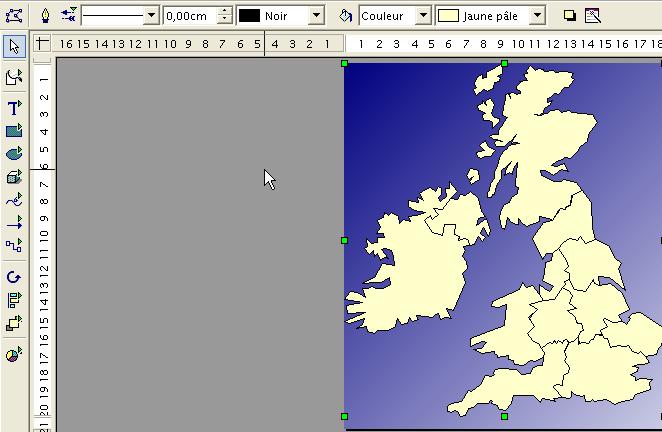Click the ruler origin corner box
The width and height of the screenshot is (662, 432).
point(42,43)
